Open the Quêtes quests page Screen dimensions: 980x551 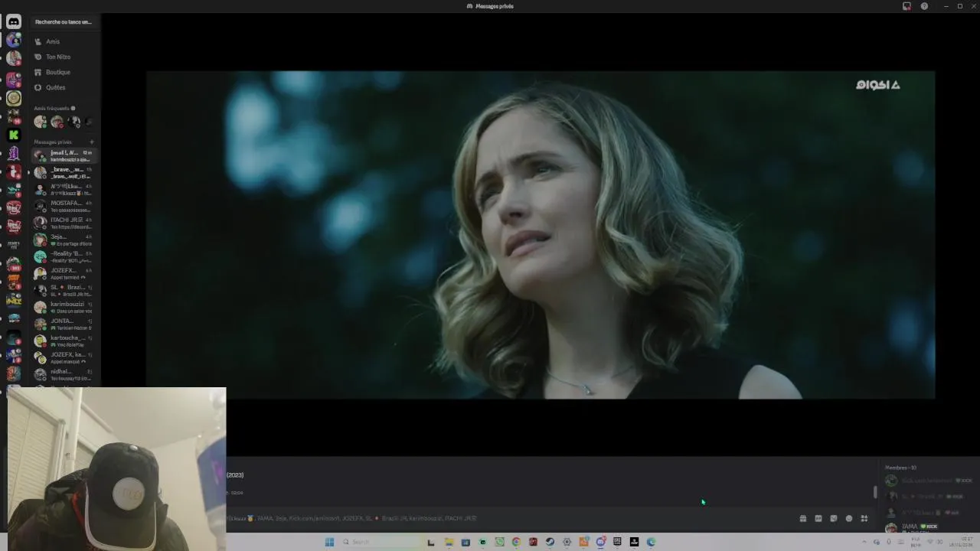click(63, 87)
